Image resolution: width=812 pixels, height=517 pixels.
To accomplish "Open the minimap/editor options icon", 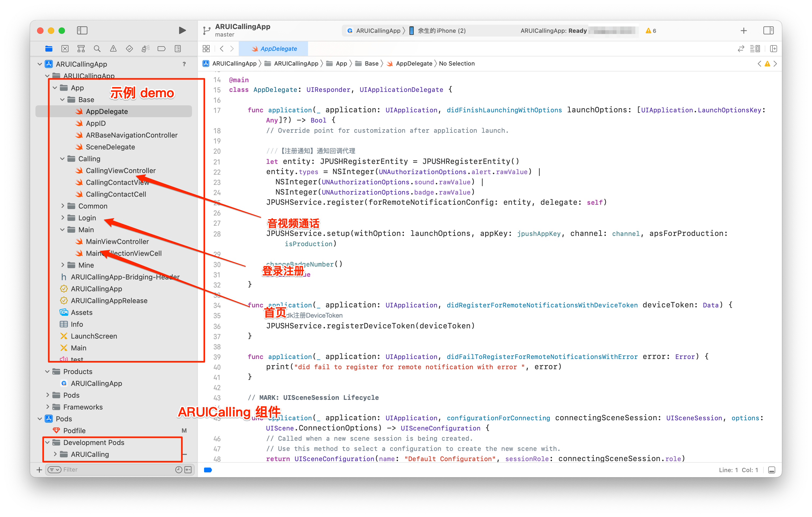I will 755,48.
